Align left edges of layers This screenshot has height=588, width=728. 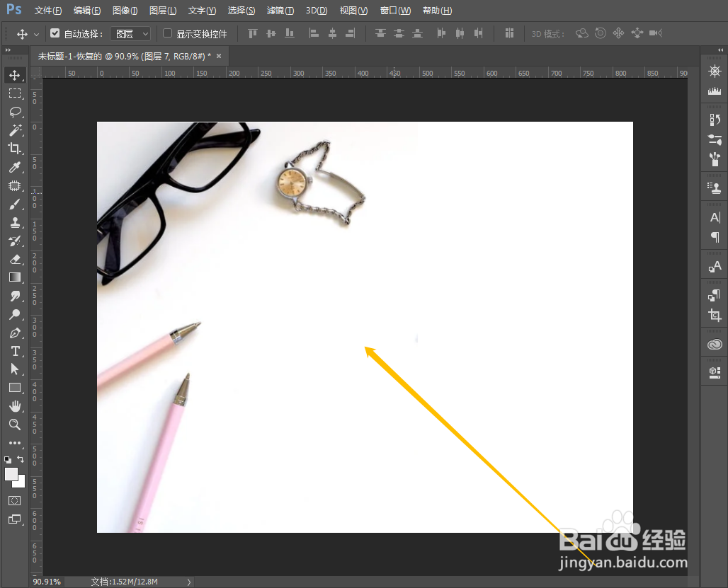[x=314, y=33]
